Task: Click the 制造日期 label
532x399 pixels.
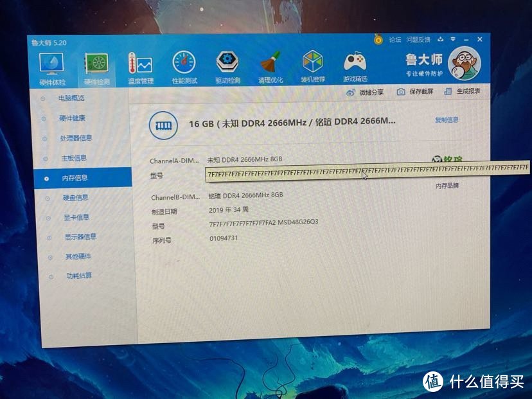Action: click(164, 212)
